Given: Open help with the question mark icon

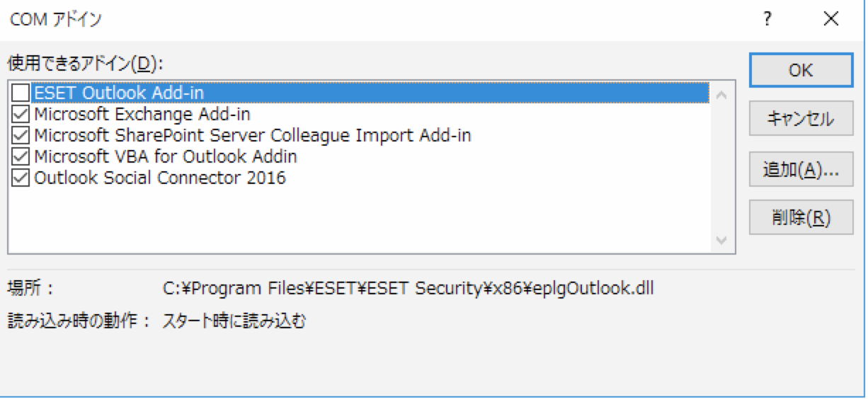Looking at the screenshot, I should point(767,20).
